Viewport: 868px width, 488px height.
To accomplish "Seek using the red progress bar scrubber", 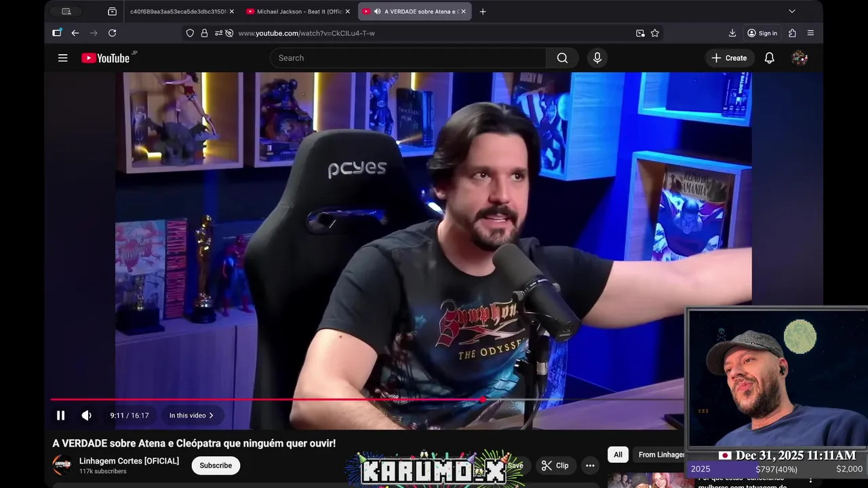I will (x=482, y=400).
